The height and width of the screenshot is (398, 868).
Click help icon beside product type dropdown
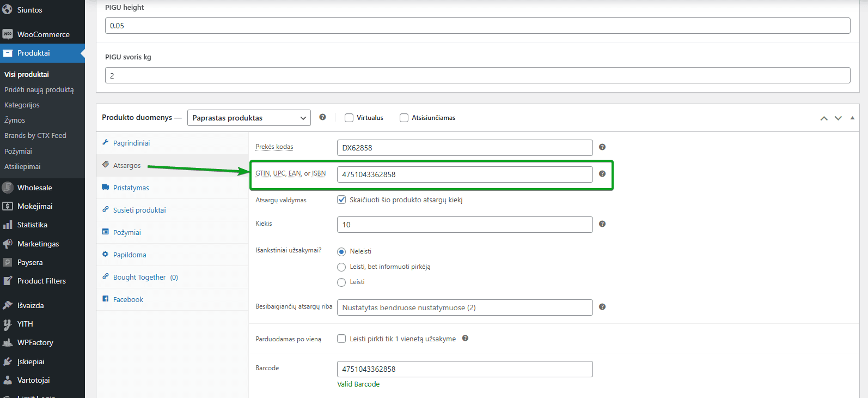click(322, 117)
